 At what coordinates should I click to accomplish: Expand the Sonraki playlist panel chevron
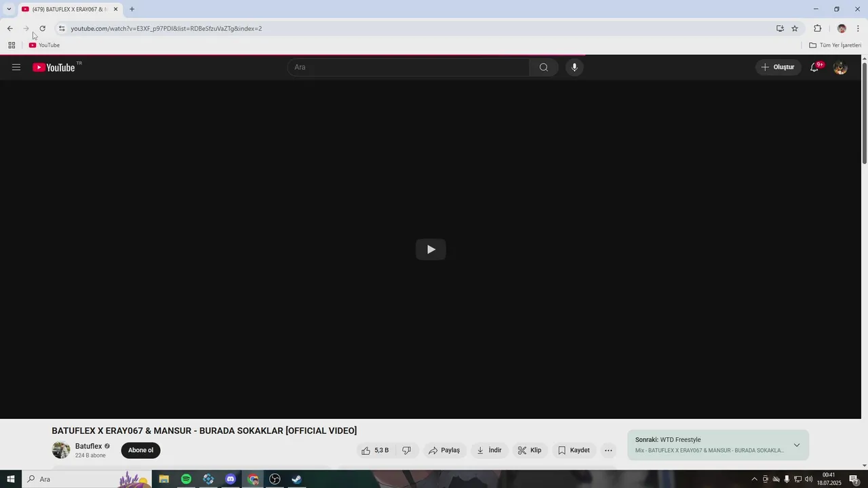tap(797, 445)
